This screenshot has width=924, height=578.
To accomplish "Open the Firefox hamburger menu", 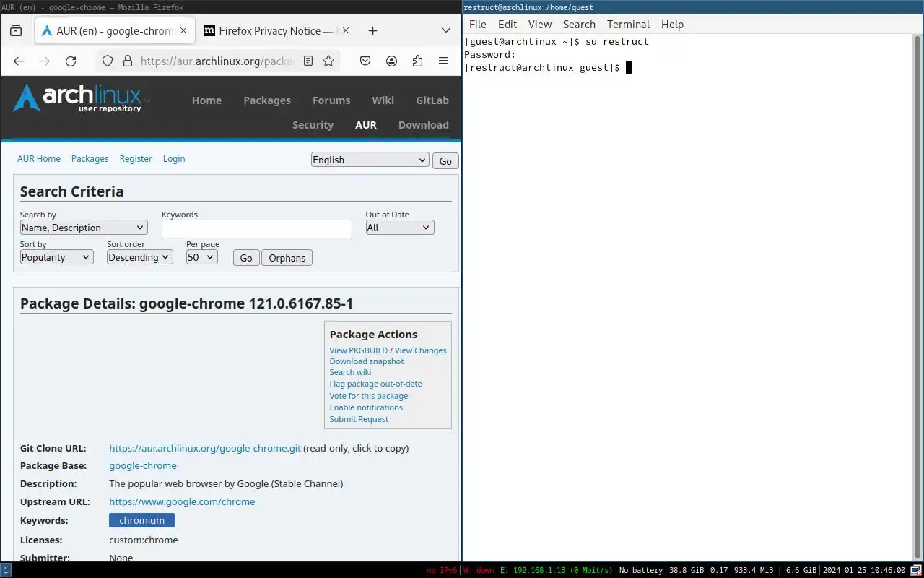I will [x=443, y=61].
